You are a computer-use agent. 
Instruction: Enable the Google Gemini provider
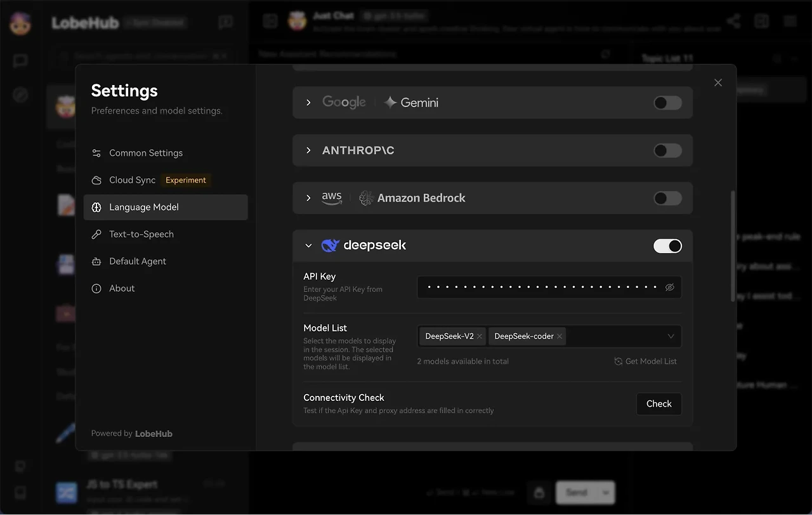click(667, 103)
